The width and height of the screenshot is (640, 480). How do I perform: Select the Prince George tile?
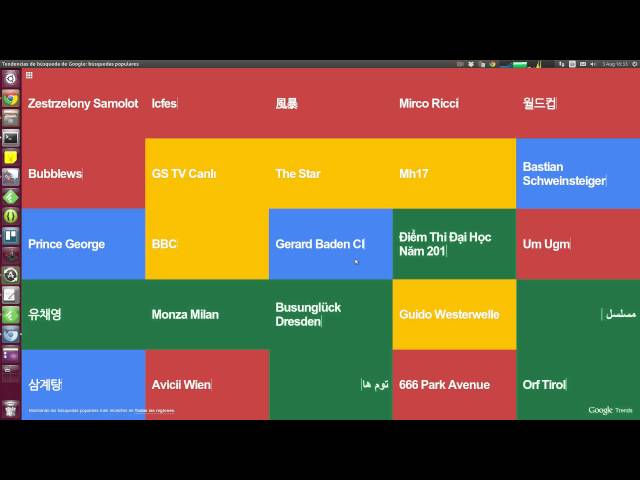tap(83, 244)
